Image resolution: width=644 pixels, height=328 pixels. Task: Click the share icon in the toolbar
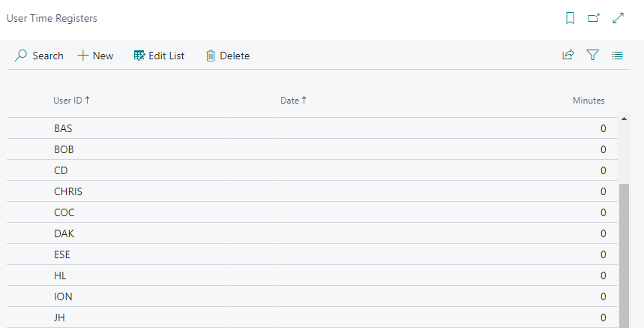pos(568,55)
